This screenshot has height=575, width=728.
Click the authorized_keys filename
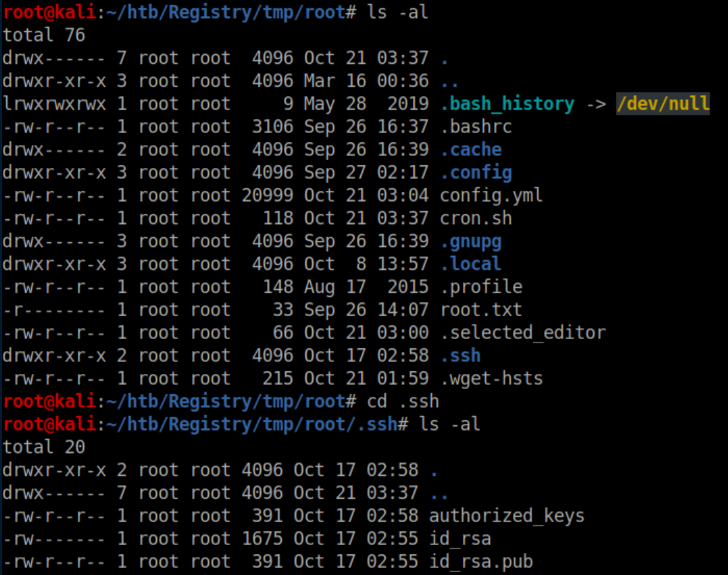coord(507,516)
